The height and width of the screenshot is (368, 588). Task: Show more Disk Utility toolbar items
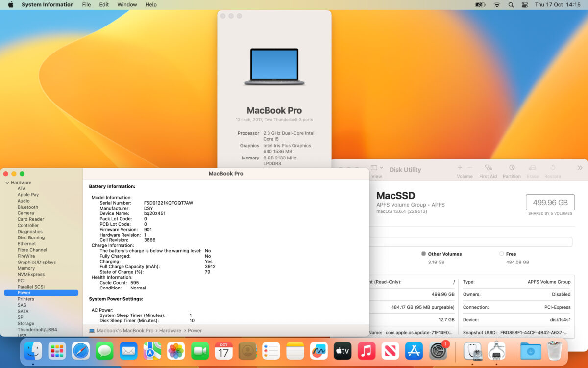pyautogui.click(x=580, y=168)
